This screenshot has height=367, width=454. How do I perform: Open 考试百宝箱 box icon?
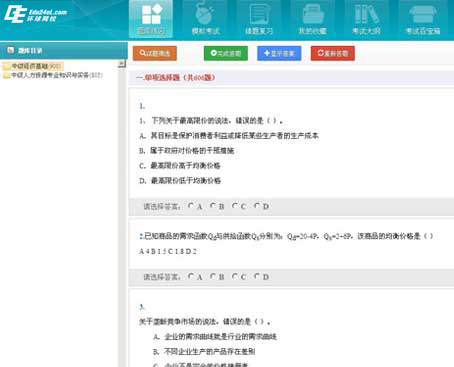click(423, 19)
